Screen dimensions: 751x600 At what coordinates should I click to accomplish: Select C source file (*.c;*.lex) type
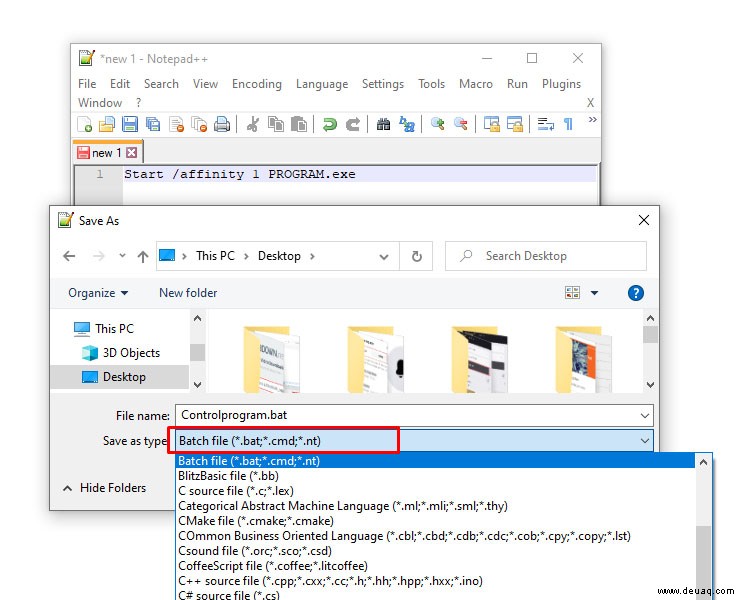(435, 491)
